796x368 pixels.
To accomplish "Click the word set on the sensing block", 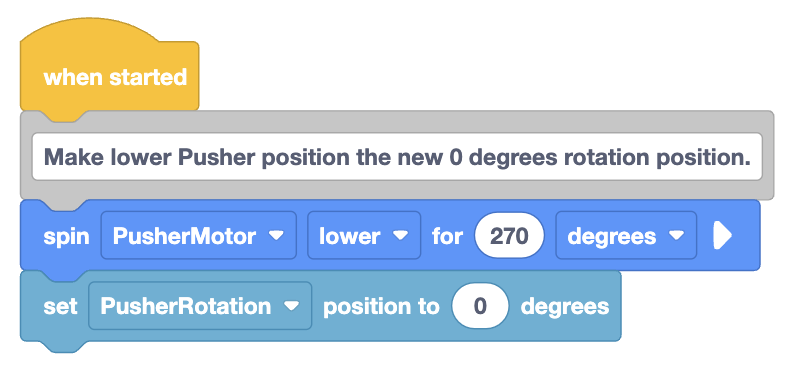I will pos(60,307).
